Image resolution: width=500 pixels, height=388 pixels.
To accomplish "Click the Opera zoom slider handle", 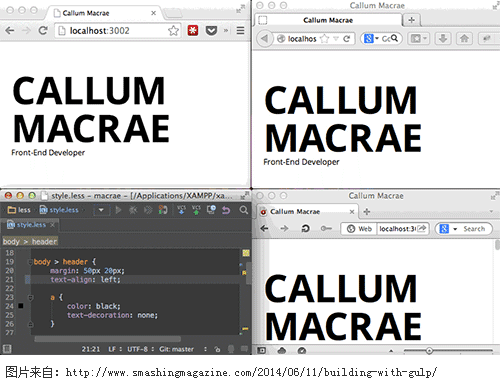I will click(x=429, y=350).
